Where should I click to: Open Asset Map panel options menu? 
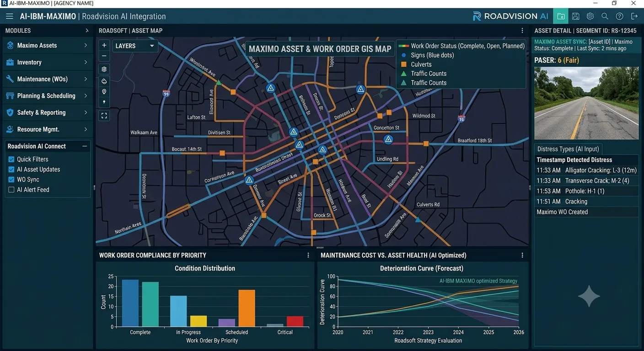(522, 31)
